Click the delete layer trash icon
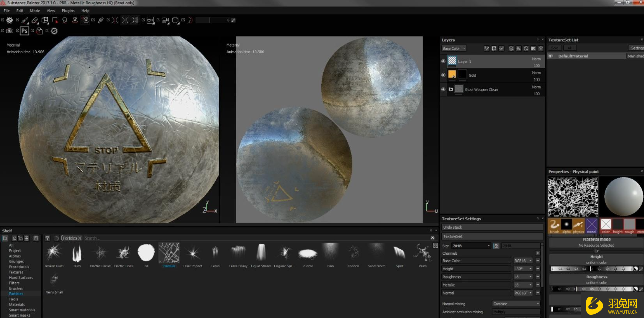This screenshot has height=318, width=644. click(x=541, y=49)
